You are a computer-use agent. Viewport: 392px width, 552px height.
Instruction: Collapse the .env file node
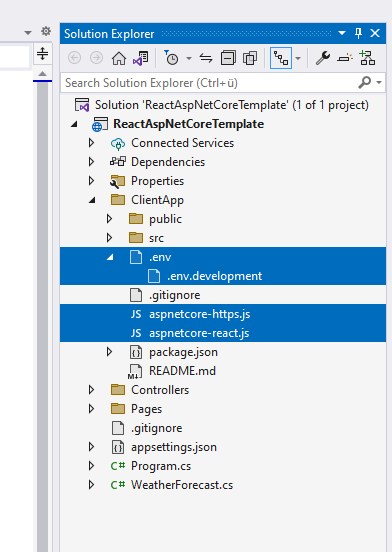coord(110,257)
